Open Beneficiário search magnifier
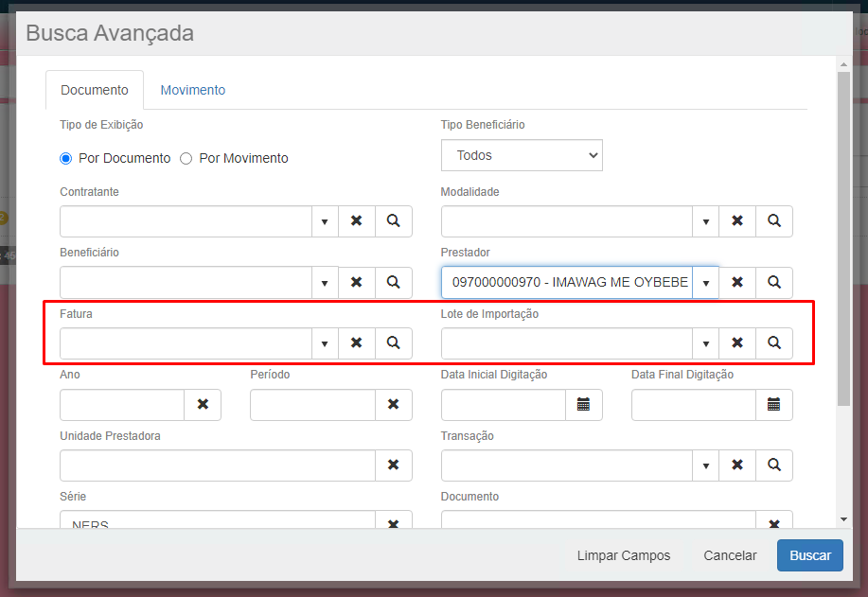Viewport: 868px width, 597px height. pos(394,282)
